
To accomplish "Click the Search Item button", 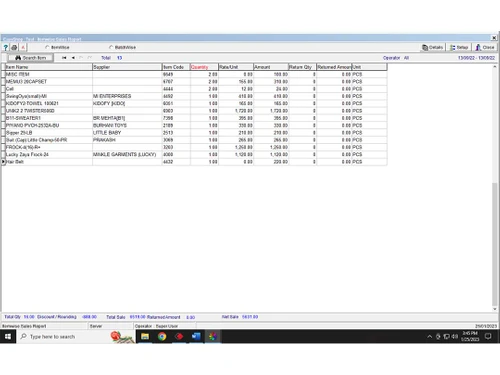I will coord(31,58).
